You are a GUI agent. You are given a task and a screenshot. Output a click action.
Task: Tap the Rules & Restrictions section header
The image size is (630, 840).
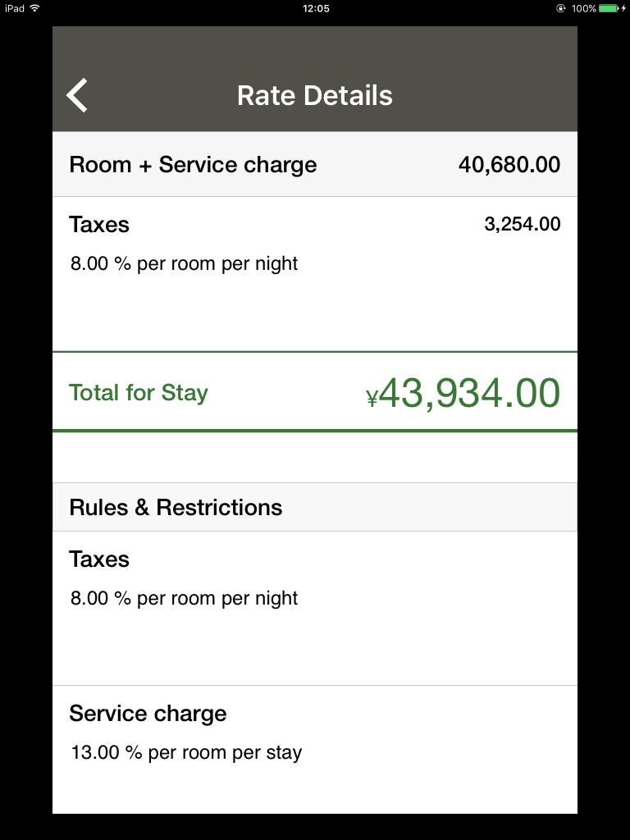(x=176, y=507)
